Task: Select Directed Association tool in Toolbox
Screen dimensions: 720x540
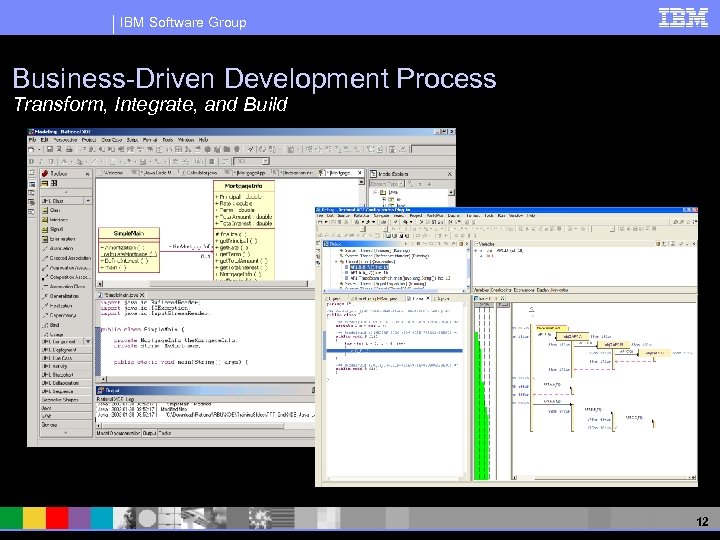Action: pos(66,258)
